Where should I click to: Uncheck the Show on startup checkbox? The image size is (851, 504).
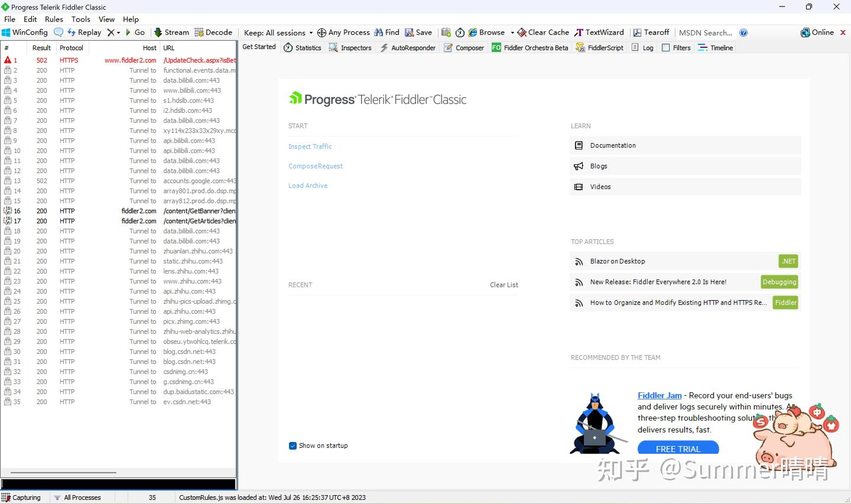click(x=293, y=446)
